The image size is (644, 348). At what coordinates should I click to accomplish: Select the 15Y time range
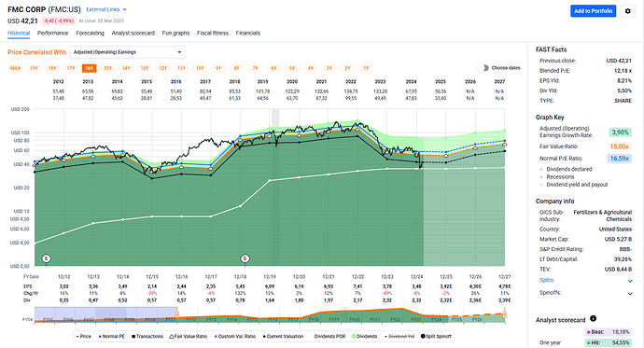click(107, 68)
